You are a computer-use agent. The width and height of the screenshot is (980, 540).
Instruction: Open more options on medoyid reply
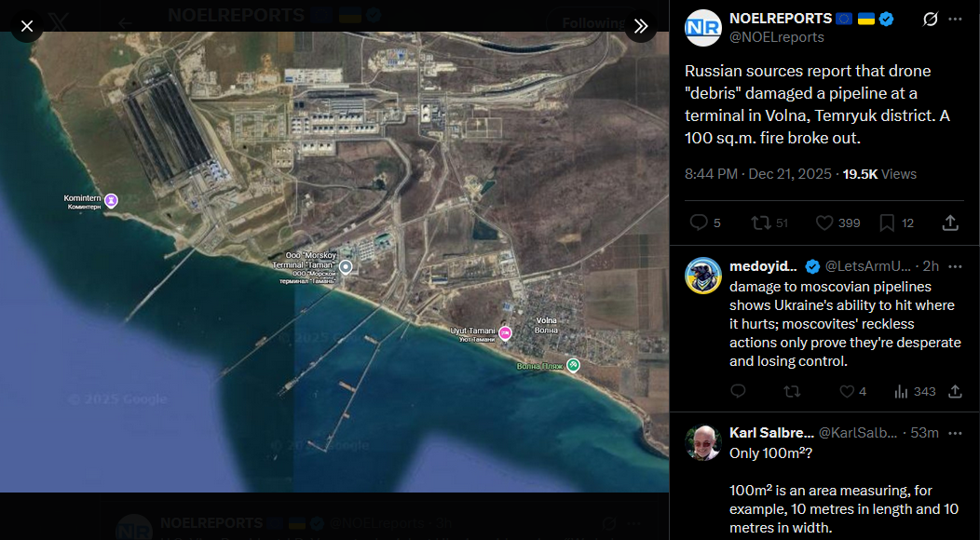coord(955,267)
